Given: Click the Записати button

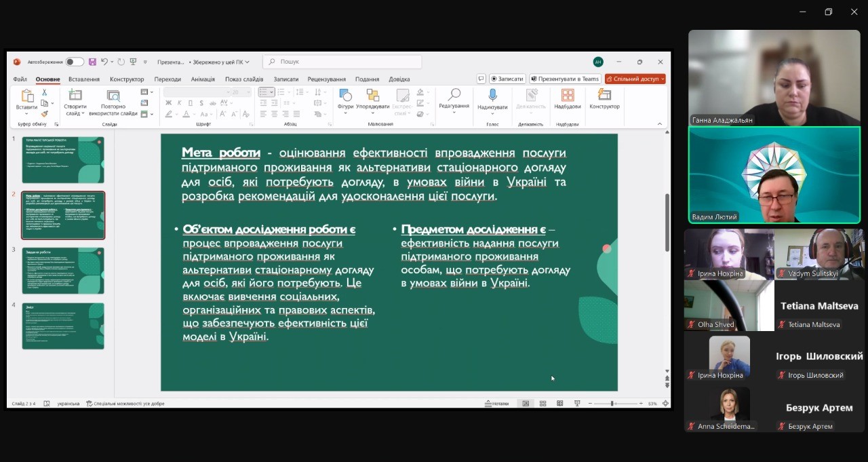Looking at the screenshot, I should pyautogui.click(x=507, y=79).
